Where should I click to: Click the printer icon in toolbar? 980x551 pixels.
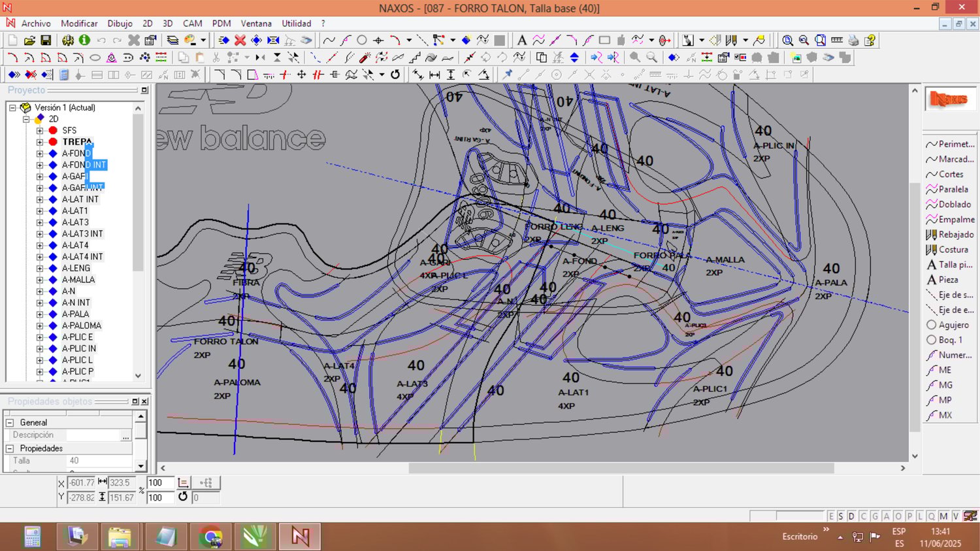(x=853, y=41)
